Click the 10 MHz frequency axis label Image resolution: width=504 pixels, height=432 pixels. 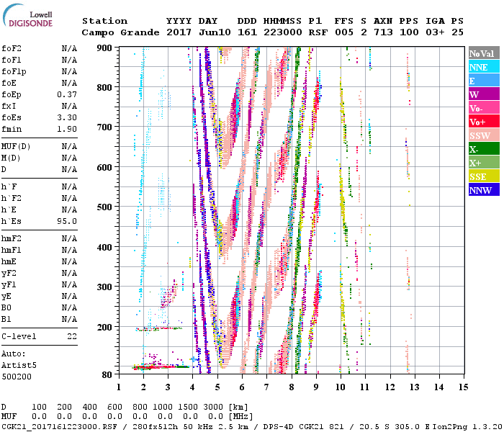point(341,387)
